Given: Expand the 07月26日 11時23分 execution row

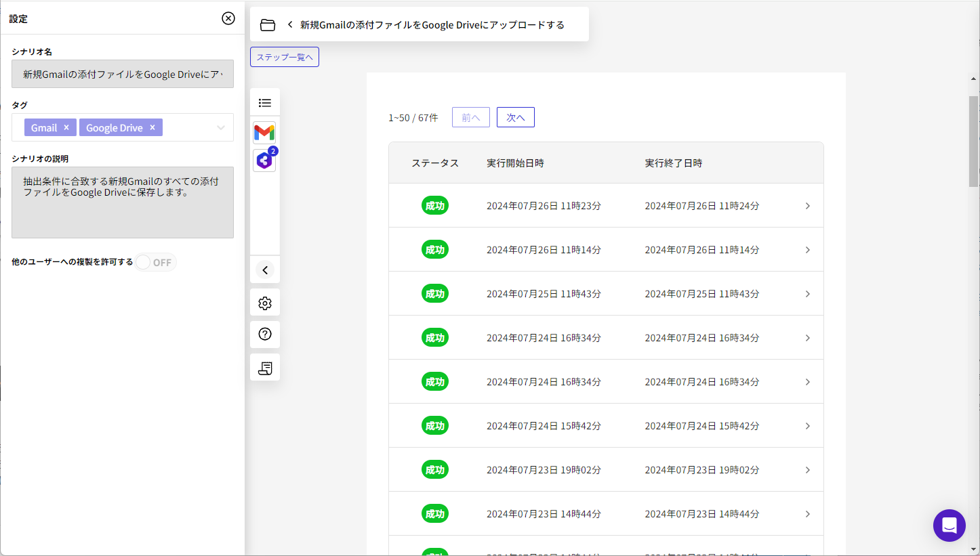Looking at the screenshot, I should (807, 206).
